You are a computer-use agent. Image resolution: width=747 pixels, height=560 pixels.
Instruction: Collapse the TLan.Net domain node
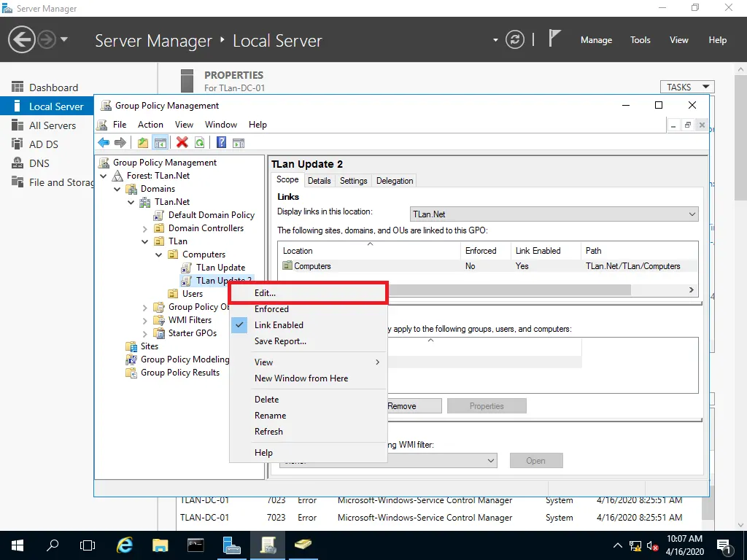[x=131, y=202]
